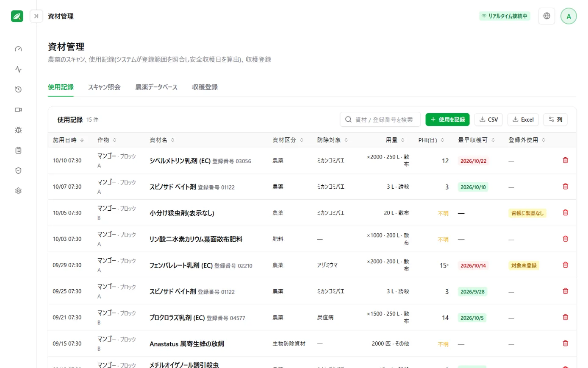Image resolution: width=588 pixels, height=368 pixels.
Task: Open the dashboard gauge icon in sidebar
Action: pos(18,49)
